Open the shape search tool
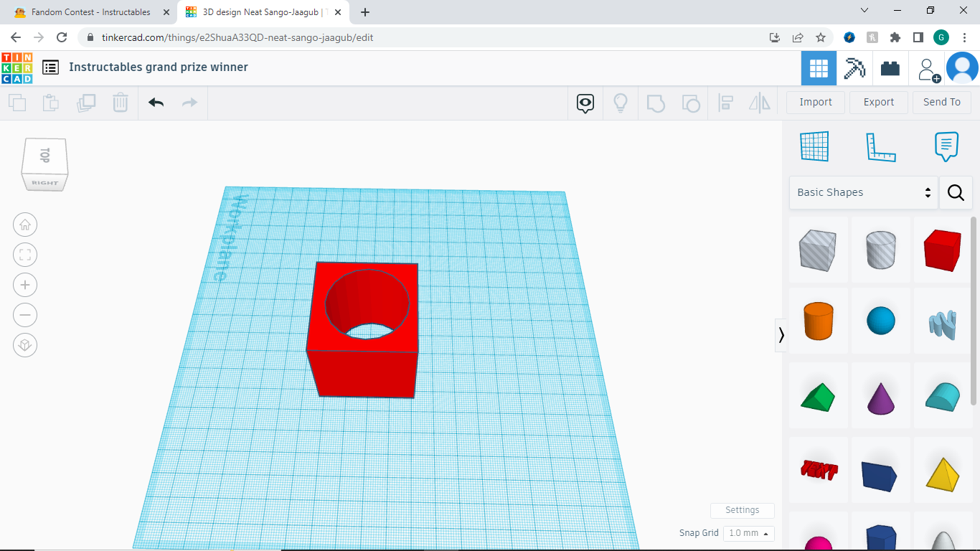This screenshot has height=551, width=980. pyautogui.click(x=956, y=192)
